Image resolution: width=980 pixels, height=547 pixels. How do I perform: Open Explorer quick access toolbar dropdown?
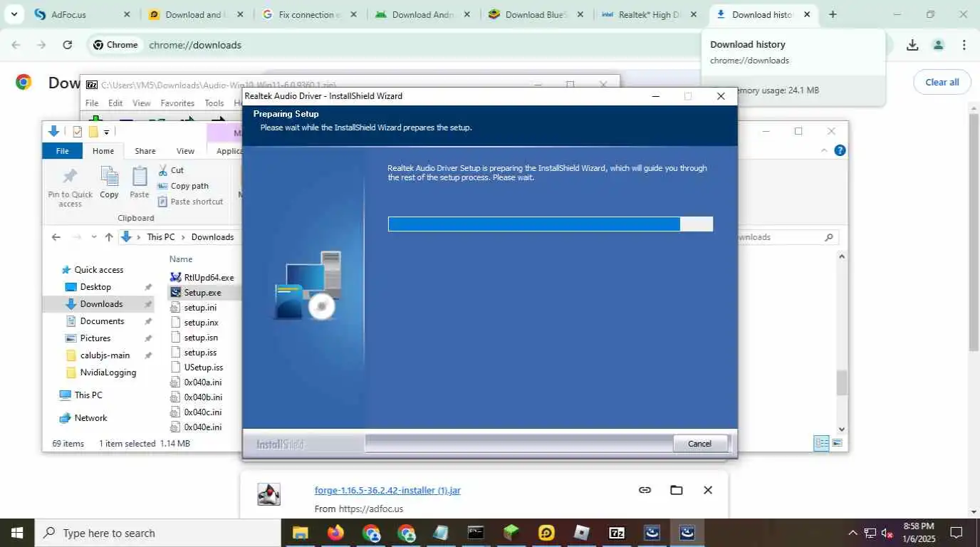[x=106, y=132]
